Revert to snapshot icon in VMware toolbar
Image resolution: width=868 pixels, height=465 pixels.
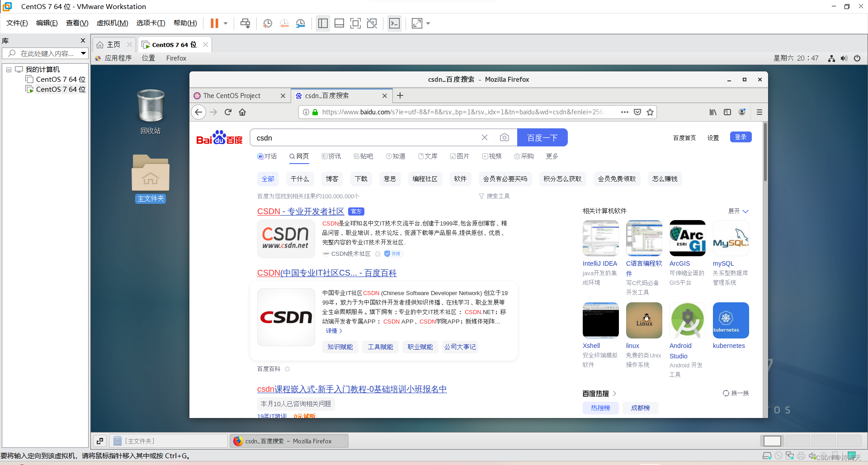click(x=284, y=23)
